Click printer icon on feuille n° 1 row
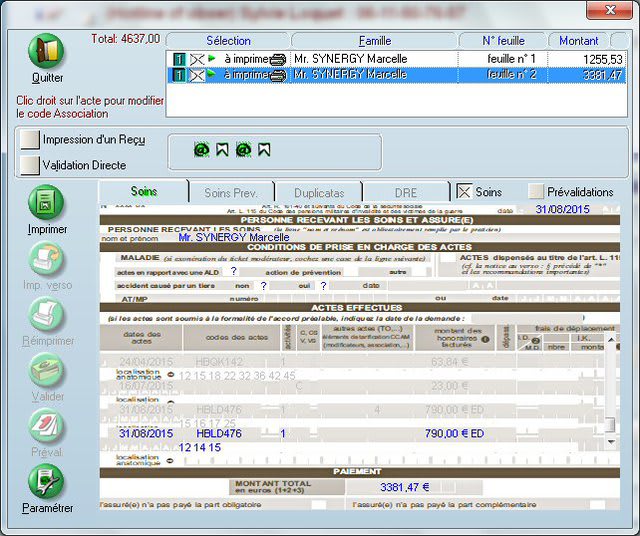640x536 pixels. click(278, 59)
